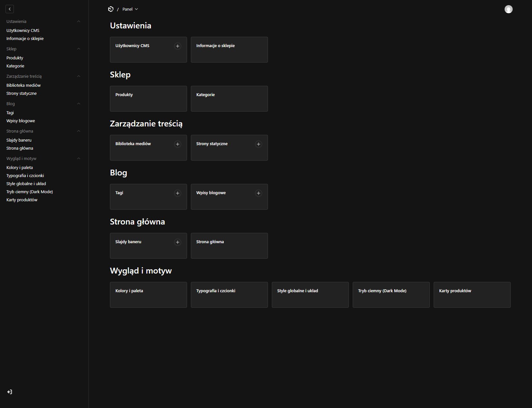Open Tryb ciemny (Dark Mode) in the sidebar
Image resolution: width=532 pixels, height=408 pixels.
click(x=30, y=192)
